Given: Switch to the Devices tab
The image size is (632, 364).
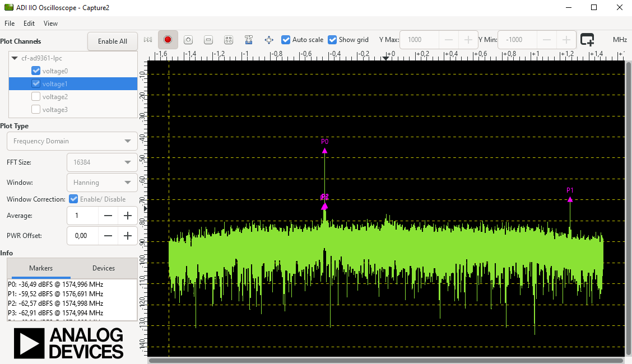Looking at the screenshot, I should pyautogui.click(x=104, y=268).
